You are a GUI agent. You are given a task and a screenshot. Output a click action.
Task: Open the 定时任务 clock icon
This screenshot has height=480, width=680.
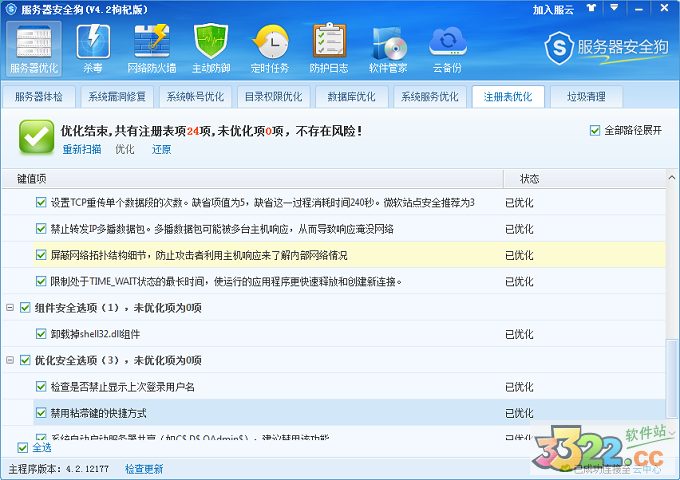click(x=270, y=49)
